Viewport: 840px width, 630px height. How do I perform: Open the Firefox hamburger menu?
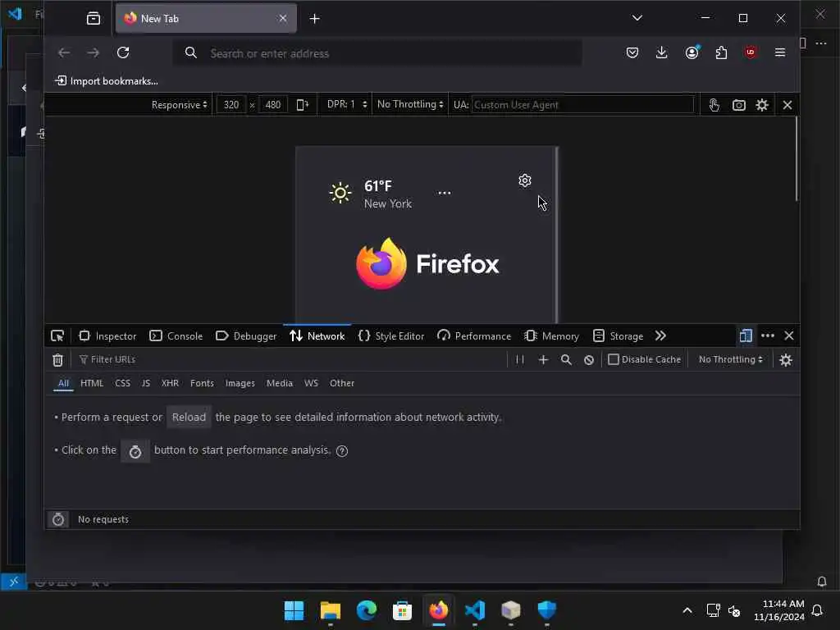tap(780, 52)
